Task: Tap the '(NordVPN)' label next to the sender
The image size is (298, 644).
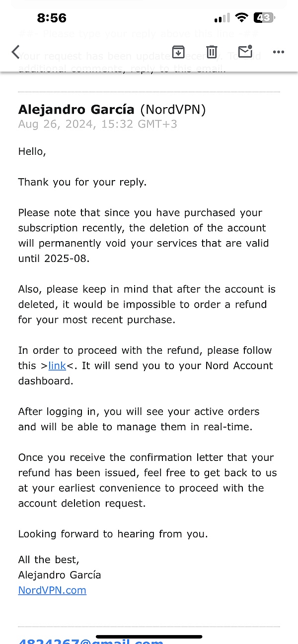Action: pyautogui.click(x=173, y=110)
